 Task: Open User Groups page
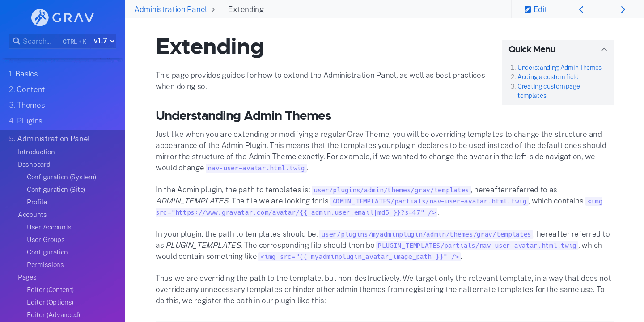pyautogui.click(x=46, y=240)
